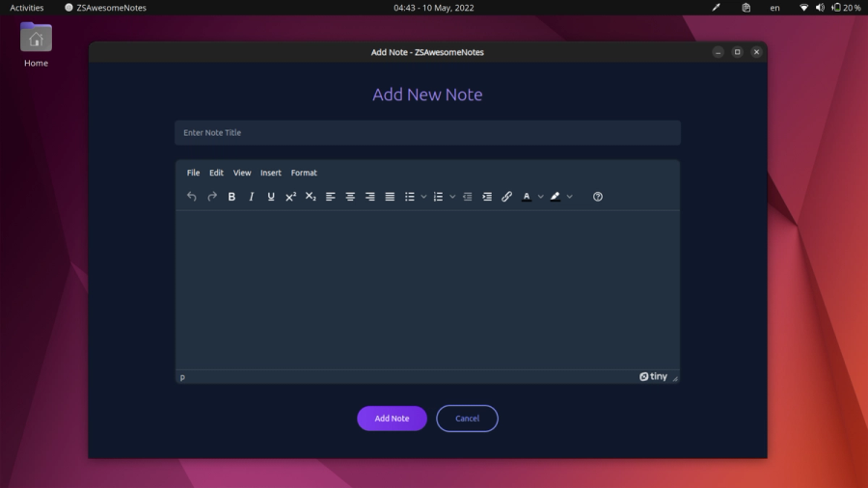Screen dimensions: 868x488
Task: Click inside the note body editing area
Action: coord(428,290)
